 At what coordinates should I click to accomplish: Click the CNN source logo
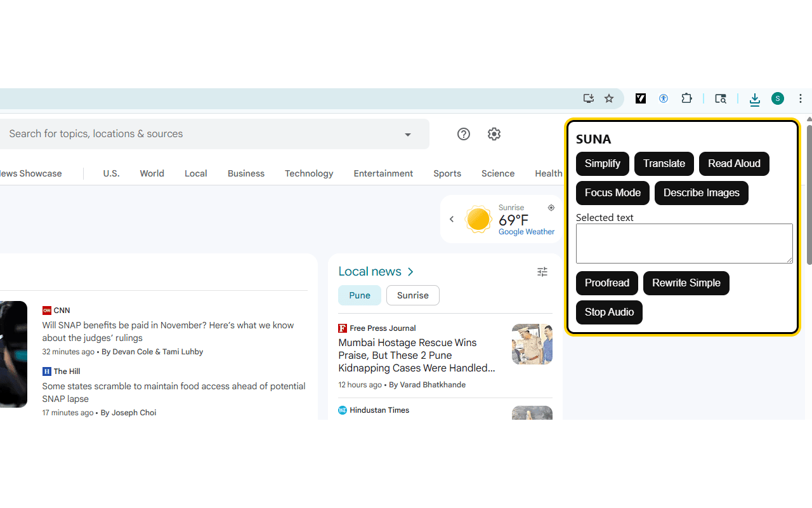coord(47,311)
